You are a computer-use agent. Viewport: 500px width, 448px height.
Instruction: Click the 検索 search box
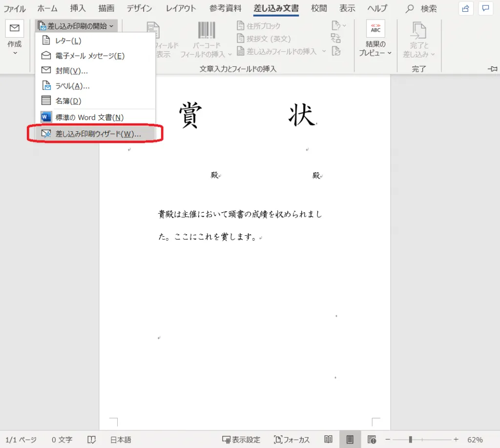423,9
